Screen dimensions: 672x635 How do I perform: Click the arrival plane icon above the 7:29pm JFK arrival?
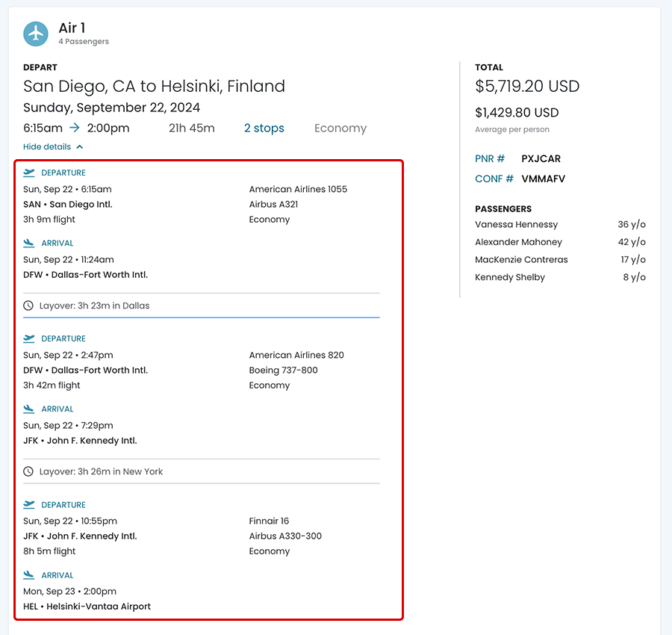[x=29, y=409]
